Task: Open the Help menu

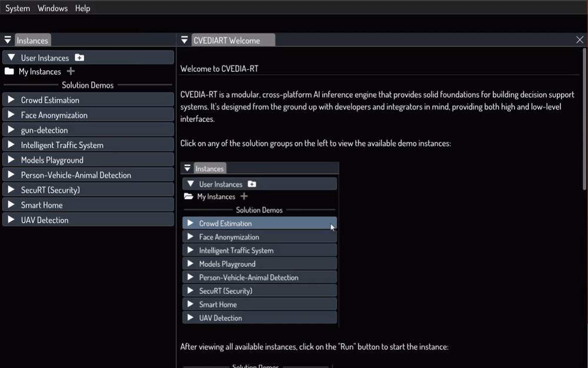Action: (82, 8)
